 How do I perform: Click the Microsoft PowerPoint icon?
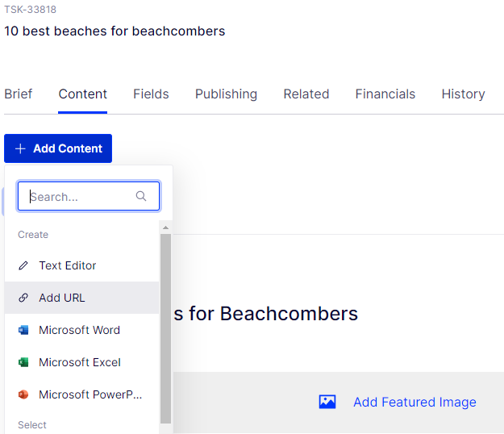[23, 394]
